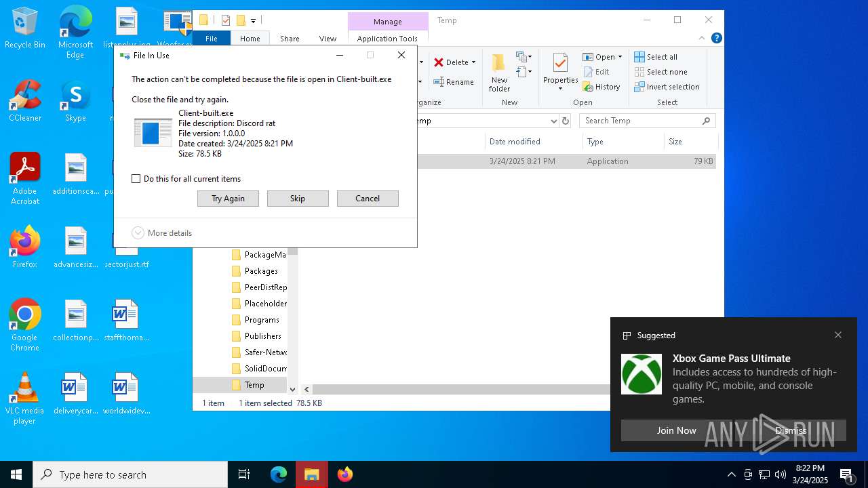The image size is (868, 488).
Task: Launch Google Chrome from desktop
Action: coord(25,325)
